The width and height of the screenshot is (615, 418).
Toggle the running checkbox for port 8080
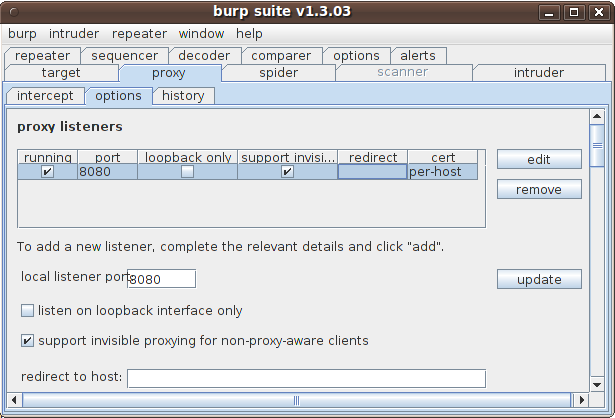coord(47,172)
